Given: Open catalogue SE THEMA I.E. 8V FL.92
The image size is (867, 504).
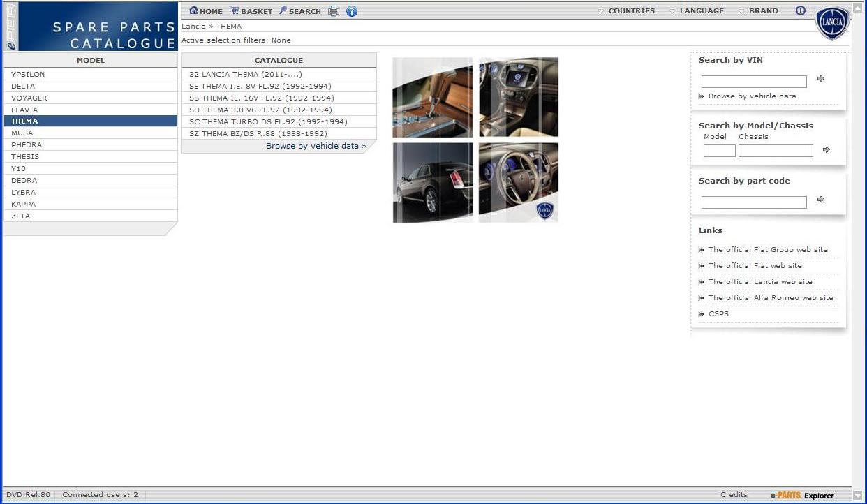Looking at the screenshot, I should coord(279,86).
